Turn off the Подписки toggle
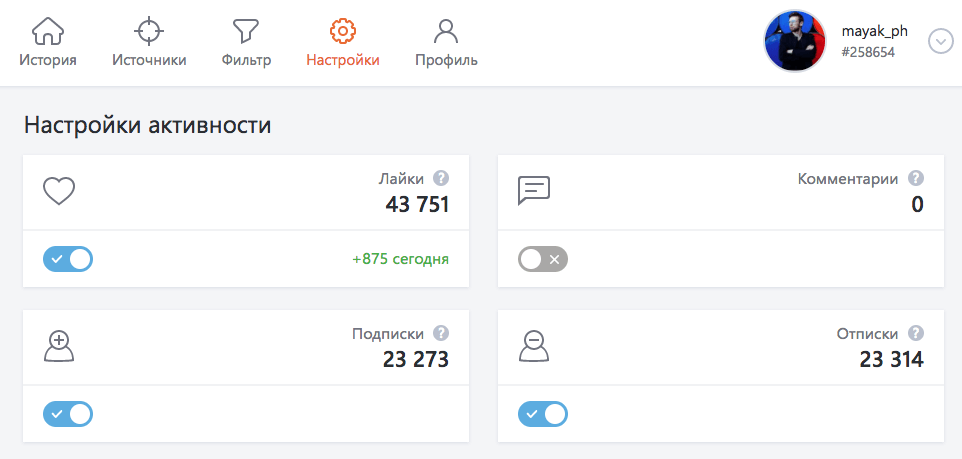Screen dimensions: 962x459 (x=68, y=414)
